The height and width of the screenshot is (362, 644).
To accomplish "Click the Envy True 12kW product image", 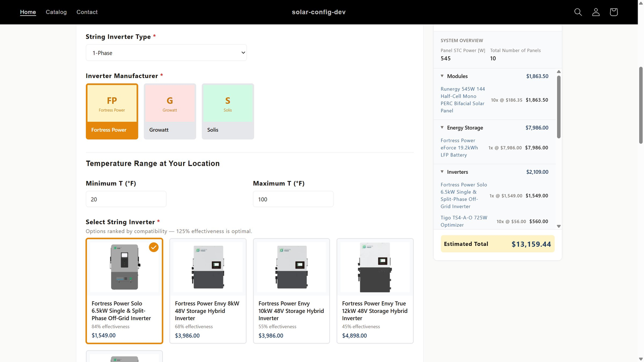I will pyautogui.click(x=375, y=267).
